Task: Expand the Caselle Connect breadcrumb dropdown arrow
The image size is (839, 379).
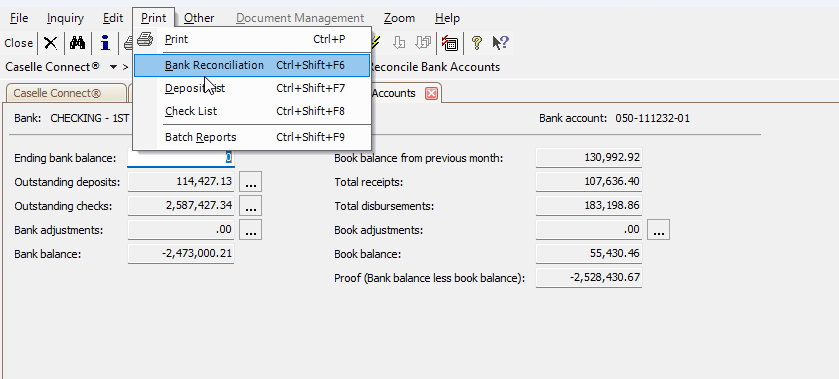Action: [x=113, y=67]
